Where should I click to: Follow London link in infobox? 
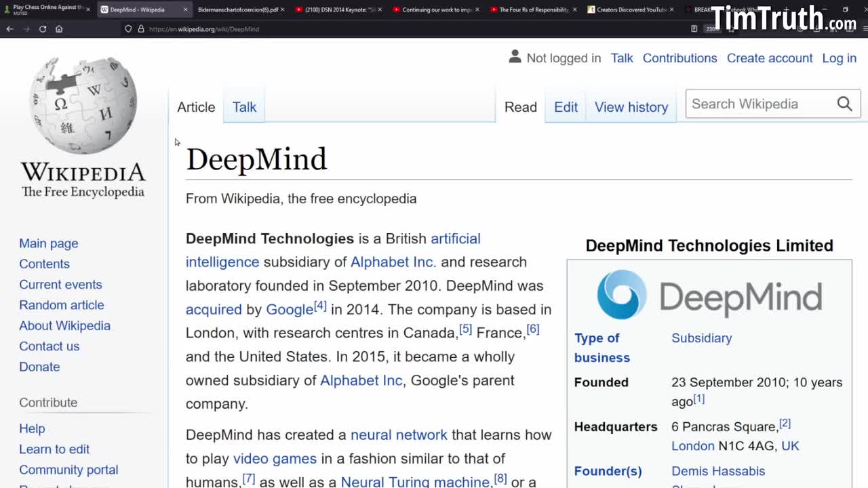click(x=692, y=446)
